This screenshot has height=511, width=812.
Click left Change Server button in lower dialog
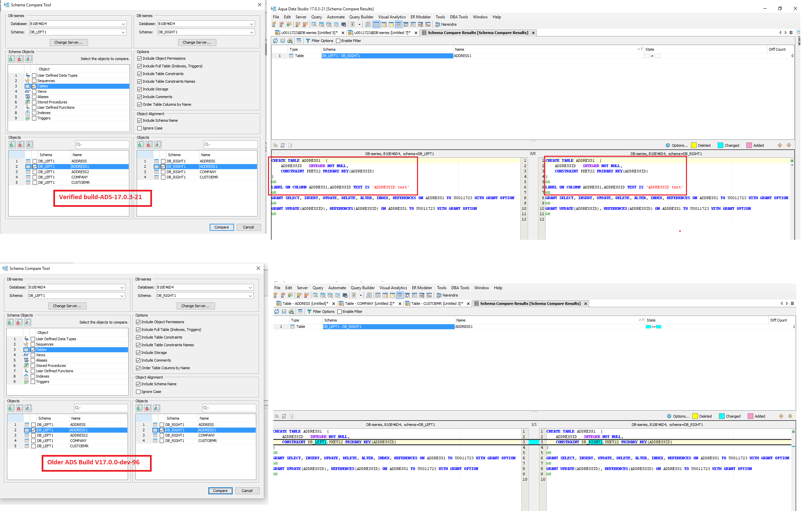click(67, 306)
